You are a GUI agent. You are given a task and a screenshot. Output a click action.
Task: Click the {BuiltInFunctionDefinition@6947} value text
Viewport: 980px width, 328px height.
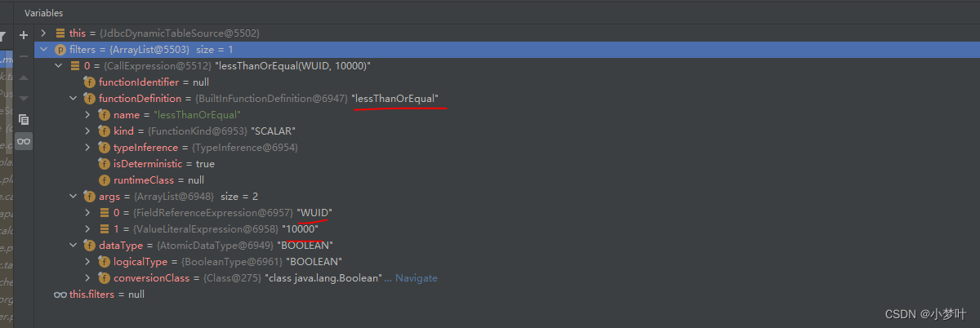click(272, 99)
